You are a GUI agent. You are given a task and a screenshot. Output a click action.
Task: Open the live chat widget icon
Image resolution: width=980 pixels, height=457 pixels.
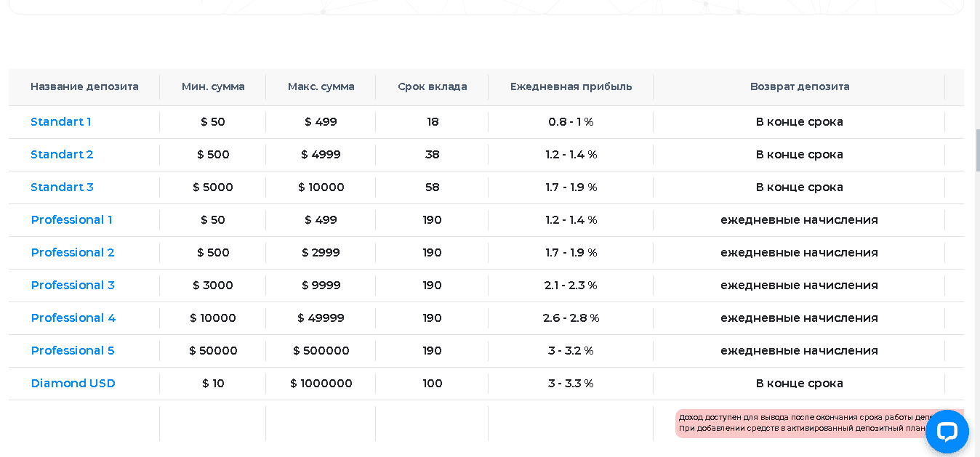(x=947, y=432)
